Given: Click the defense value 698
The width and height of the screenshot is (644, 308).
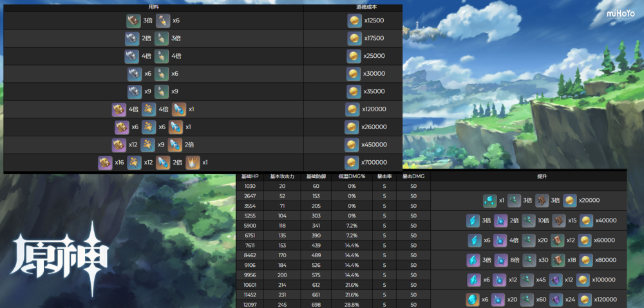Looking at the screenshot, I should (x=316, y=304).
